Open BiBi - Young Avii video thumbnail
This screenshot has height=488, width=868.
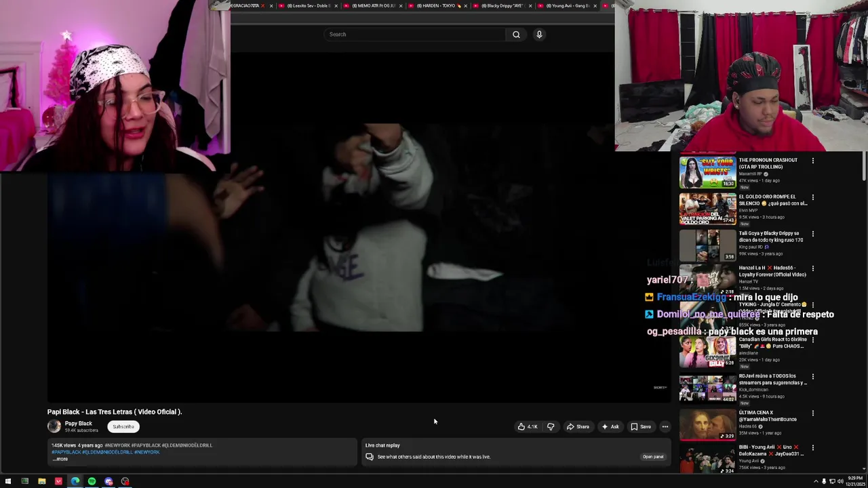708,460
